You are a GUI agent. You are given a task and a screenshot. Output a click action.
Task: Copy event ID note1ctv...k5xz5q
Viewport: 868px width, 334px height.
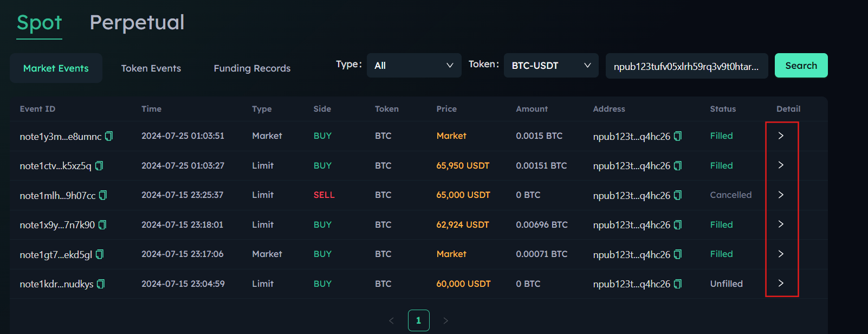point(99,166)
